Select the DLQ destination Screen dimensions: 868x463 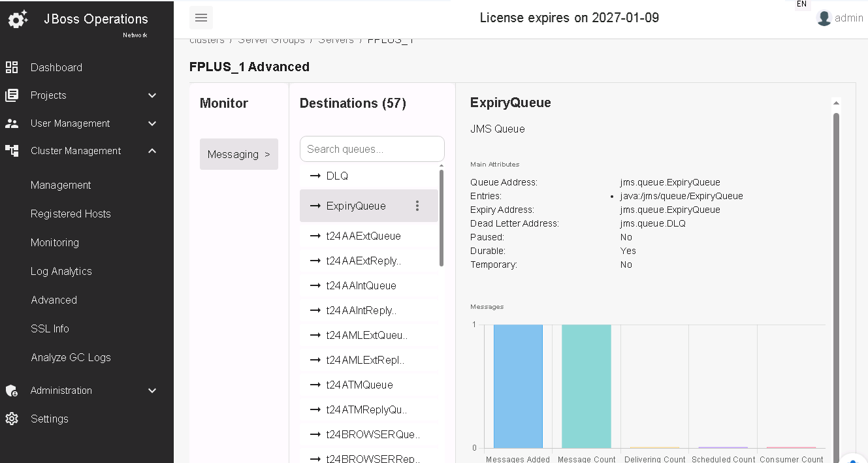[x=369, y=176]
